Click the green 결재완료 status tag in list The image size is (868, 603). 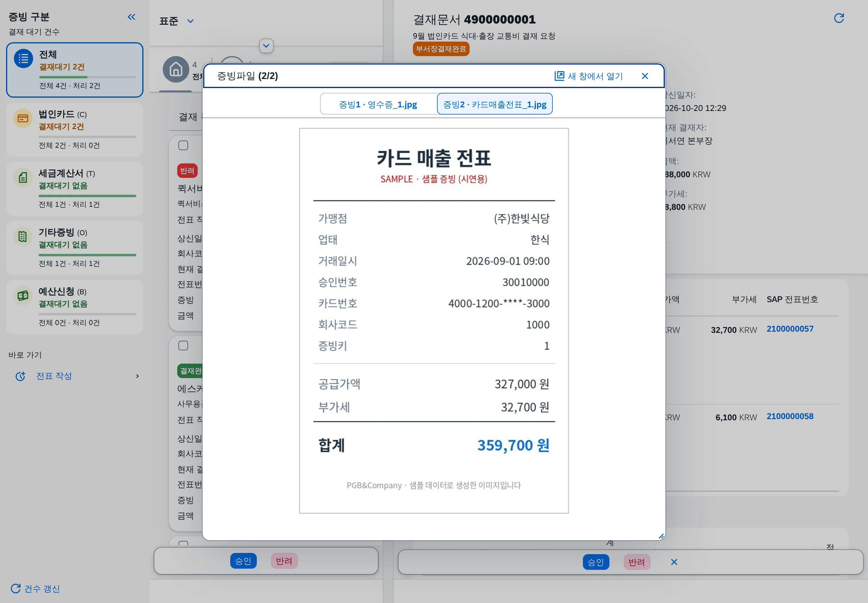(190, 371)
